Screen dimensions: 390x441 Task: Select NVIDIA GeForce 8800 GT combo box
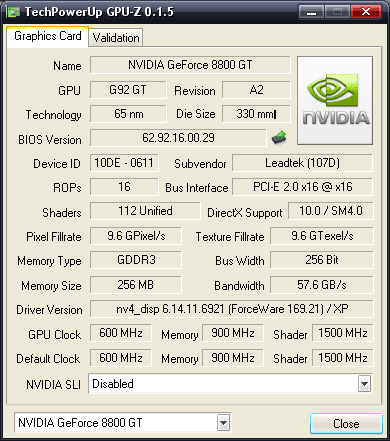[122, 423]
